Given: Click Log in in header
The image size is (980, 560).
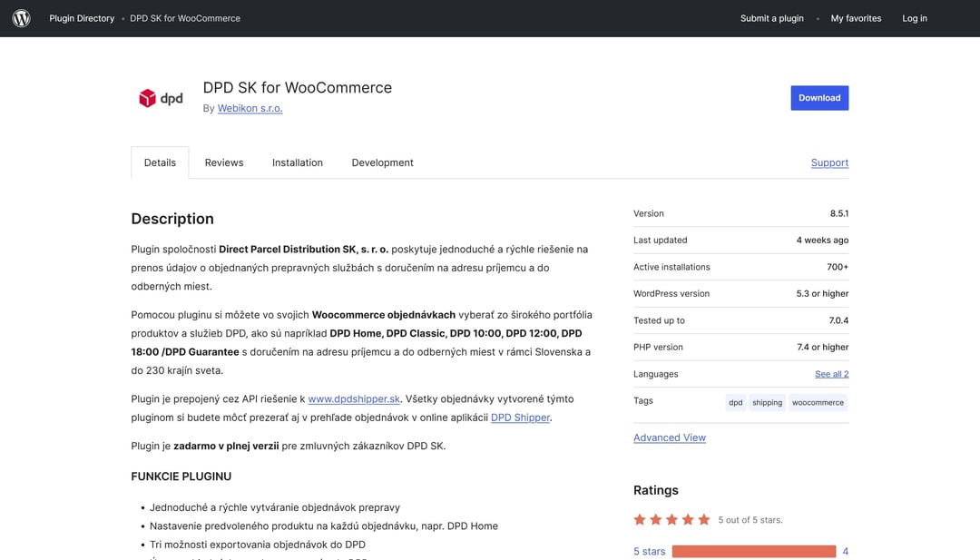Looking at the screenshot, I should point(915,18).
